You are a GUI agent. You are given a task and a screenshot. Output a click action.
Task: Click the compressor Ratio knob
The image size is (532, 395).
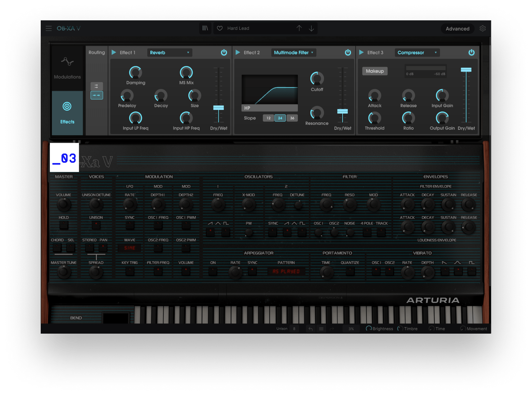(x=408, y=118)
